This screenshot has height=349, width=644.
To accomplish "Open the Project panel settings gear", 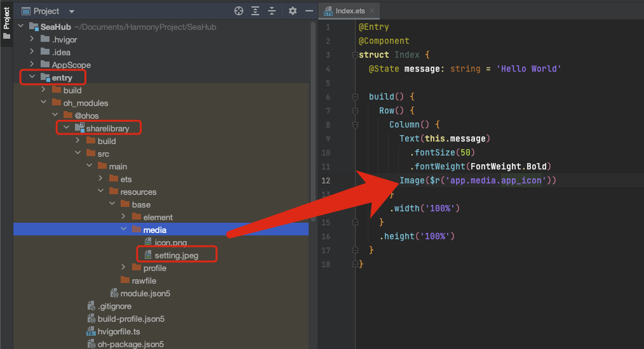I will point(292,11).
